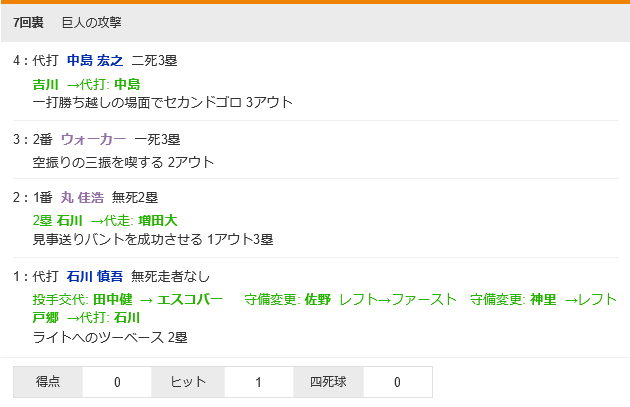Image resolution: width=630 pixels, height=407 pixels.
Task: Click 丸 佳浩 player name
Action: click(82, 197)
